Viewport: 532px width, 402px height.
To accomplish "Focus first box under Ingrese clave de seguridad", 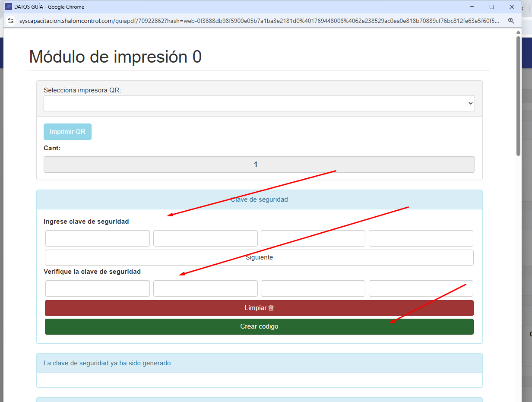I will 98,238.
